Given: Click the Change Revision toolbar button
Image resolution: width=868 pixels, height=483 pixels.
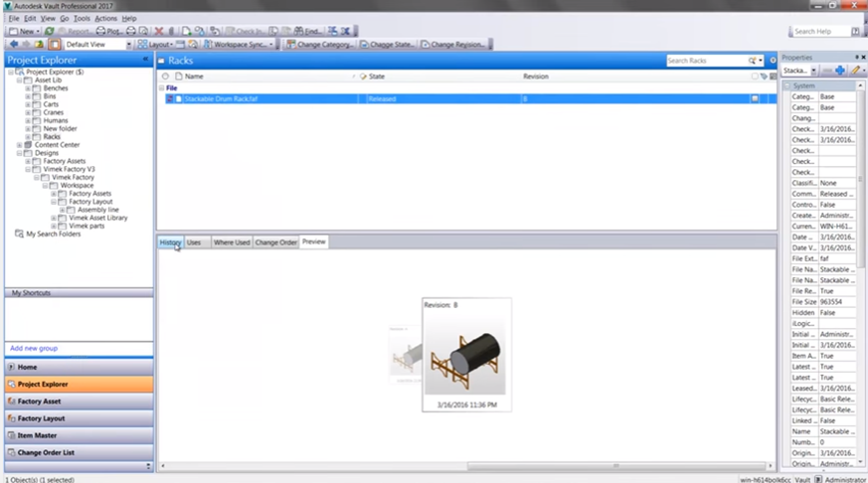Looking at the screenshot, I should [x=452, y=45].
